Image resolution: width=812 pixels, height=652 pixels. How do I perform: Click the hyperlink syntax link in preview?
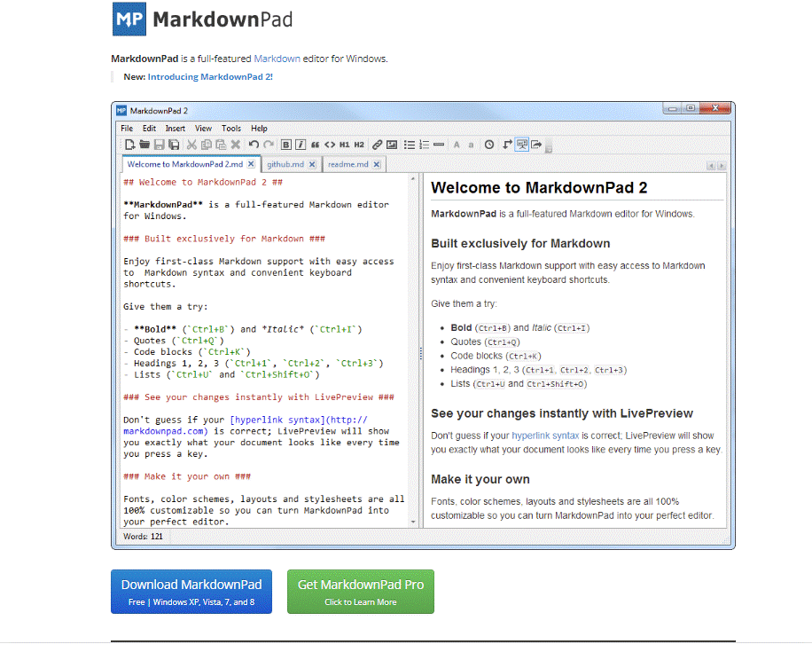545,436
